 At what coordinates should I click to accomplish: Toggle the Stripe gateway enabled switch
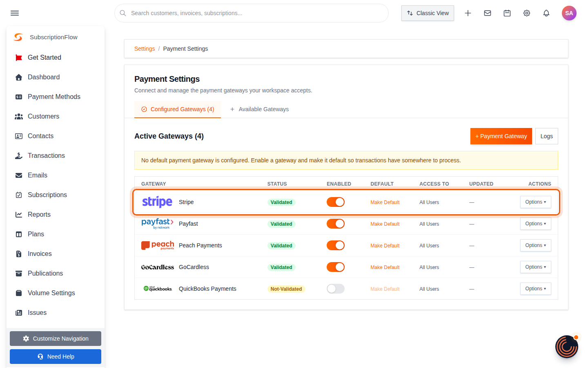tap(336, 202)
